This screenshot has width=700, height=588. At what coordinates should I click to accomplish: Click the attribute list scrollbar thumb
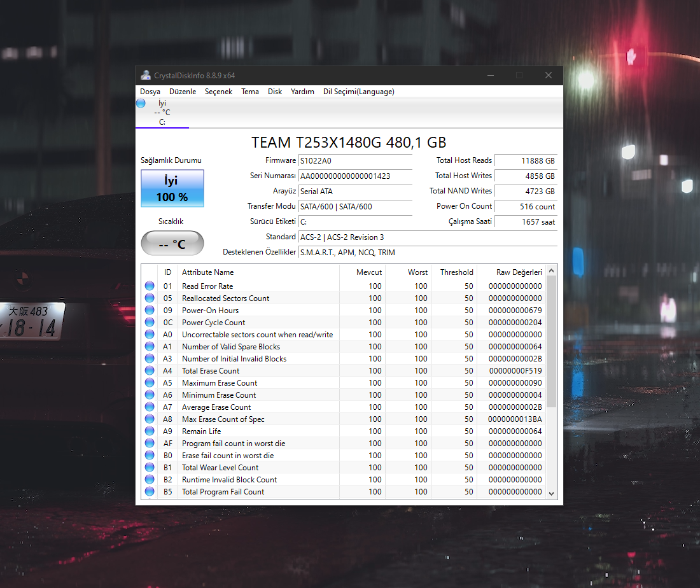pyautogui.click(x=551, y=342)
